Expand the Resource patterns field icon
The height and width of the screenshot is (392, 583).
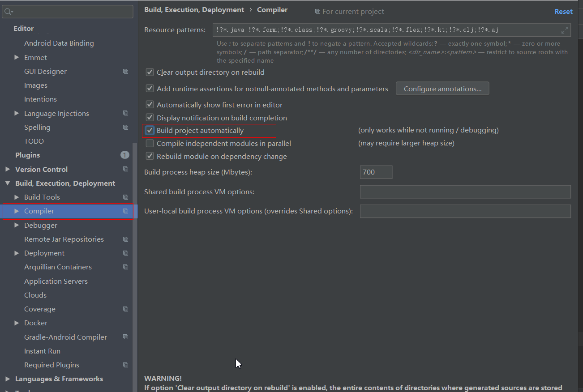565,30
